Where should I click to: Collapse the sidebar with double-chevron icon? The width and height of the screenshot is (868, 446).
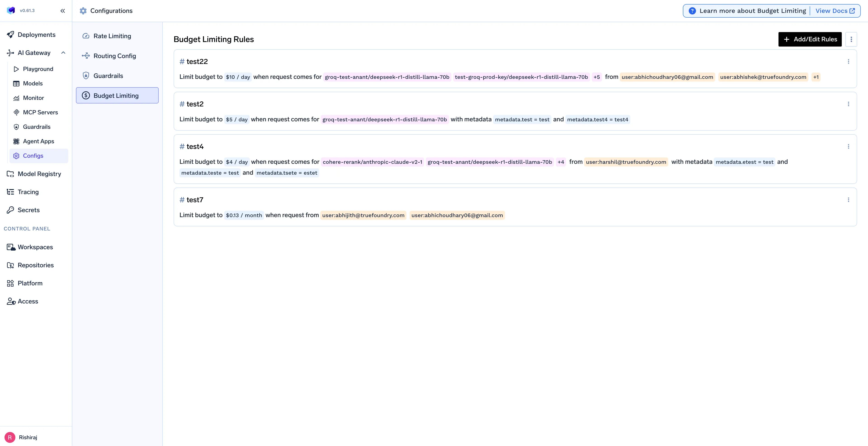click(63, 11)
